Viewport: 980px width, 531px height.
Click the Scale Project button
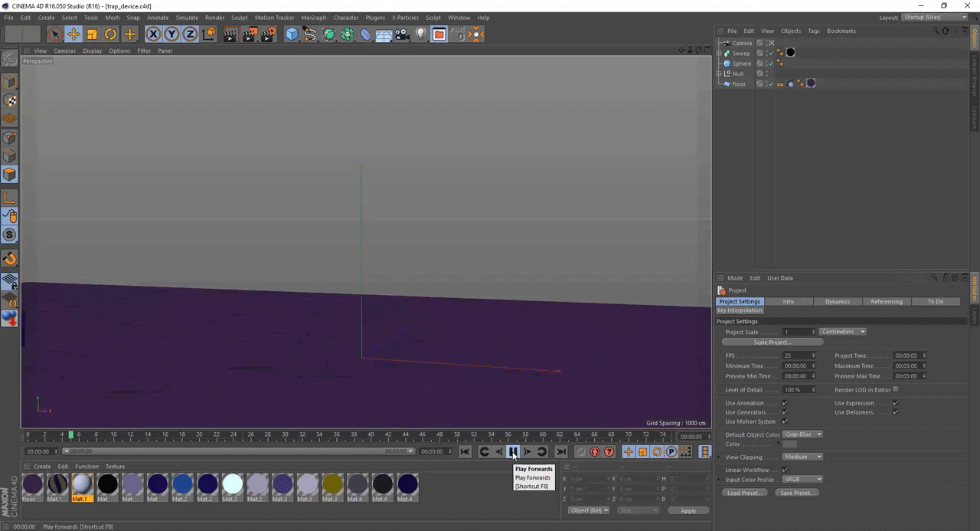point(772,343)
